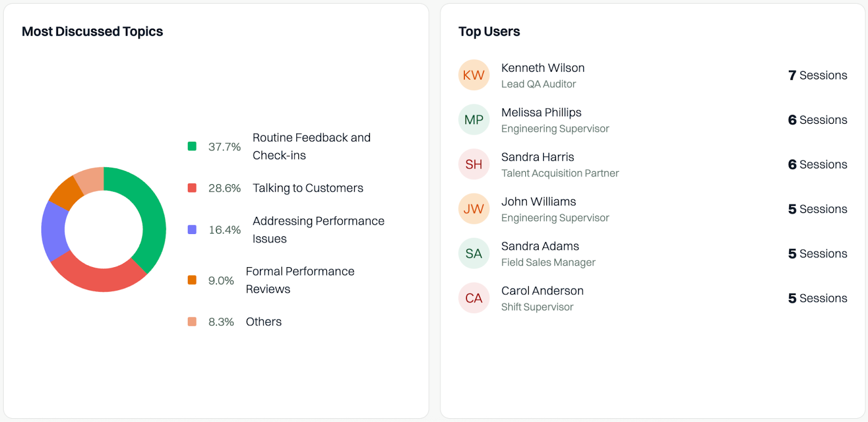Open Melissa Phillips' 6 Sessions count
The width and height of the screenshot is (868, 422).
(818, 119)
